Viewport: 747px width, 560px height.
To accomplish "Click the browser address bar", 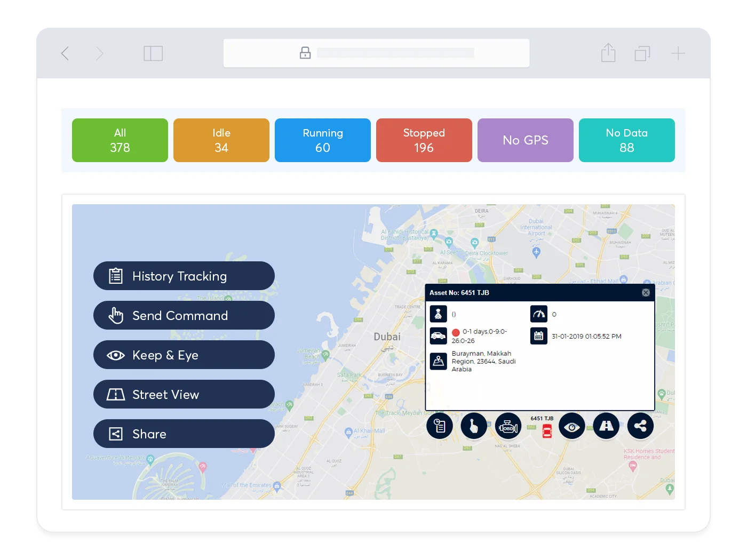I will tap(376, 53).
